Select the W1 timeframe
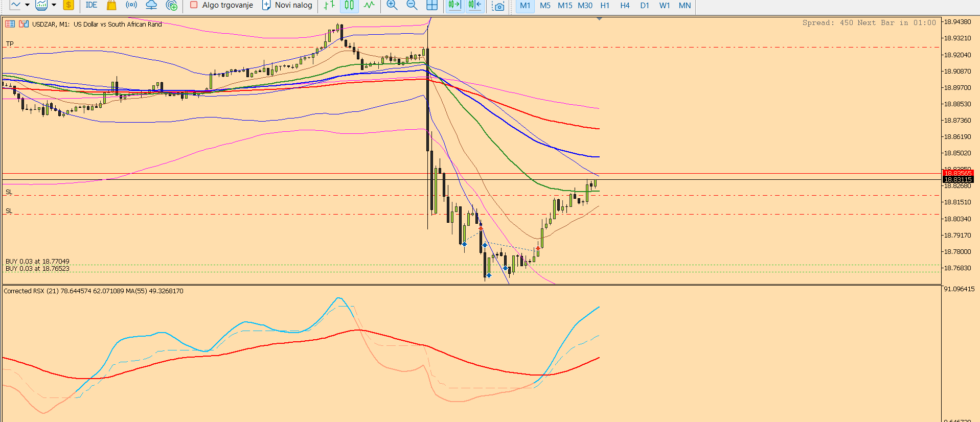This screenshot has width=980, height=422. pos(665,5)
